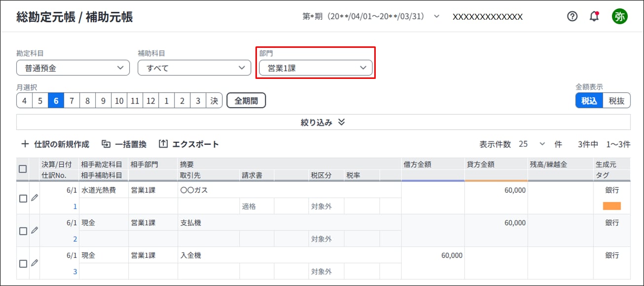The image size is (644, 286).
Task: Open the help question mark icon
Action: click(x=572, y=16)
